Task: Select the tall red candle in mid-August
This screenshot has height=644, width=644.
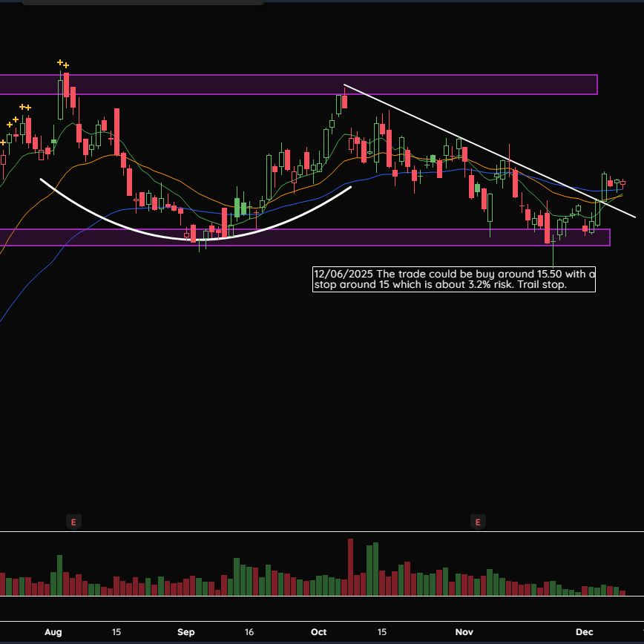Action: coord(116,132)
